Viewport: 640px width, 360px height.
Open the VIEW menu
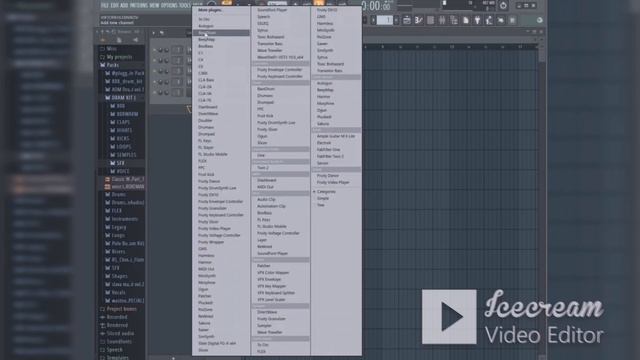tap(154, 5)
